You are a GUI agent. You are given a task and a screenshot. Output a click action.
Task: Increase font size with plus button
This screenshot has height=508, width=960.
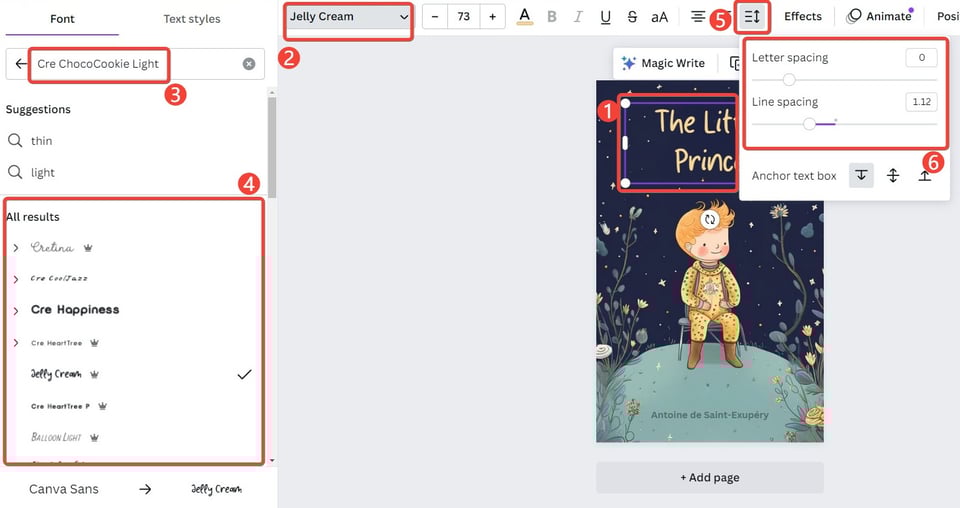(x=492, y=17)
